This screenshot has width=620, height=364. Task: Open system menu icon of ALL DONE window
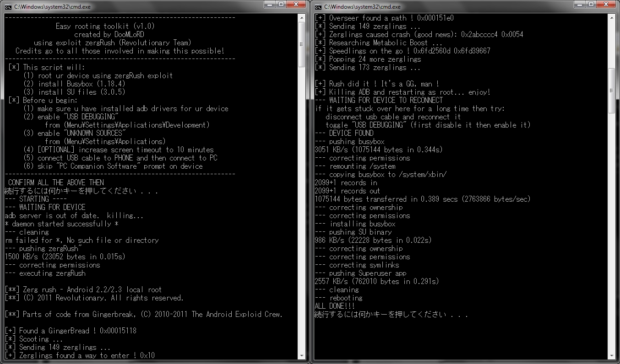pos(317,7)
